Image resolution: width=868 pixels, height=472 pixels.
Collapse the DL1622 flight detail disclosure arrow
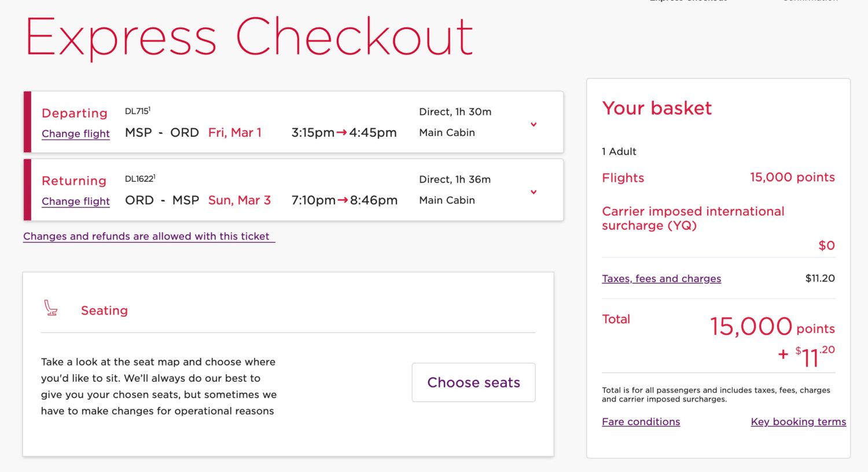(533, 192)
